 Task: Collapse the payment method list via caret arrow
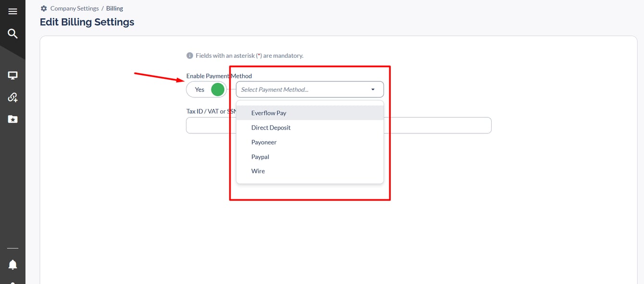click(373, 90)
